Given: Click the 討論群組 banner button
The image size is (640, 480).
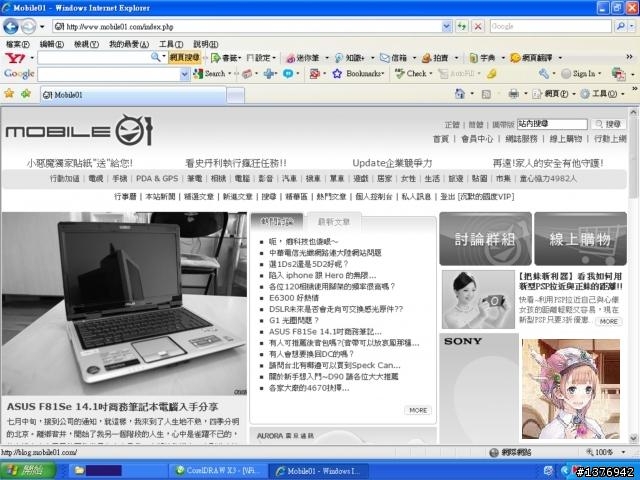Looking at the screenshot, I should 485,239.
